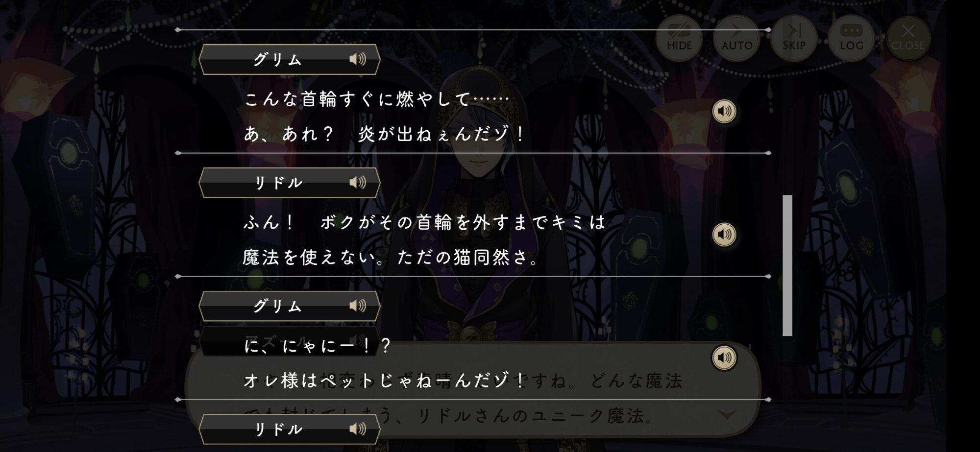Close the log with CLOSE button
The image size is (980, 452).
(x=908, y=38)
